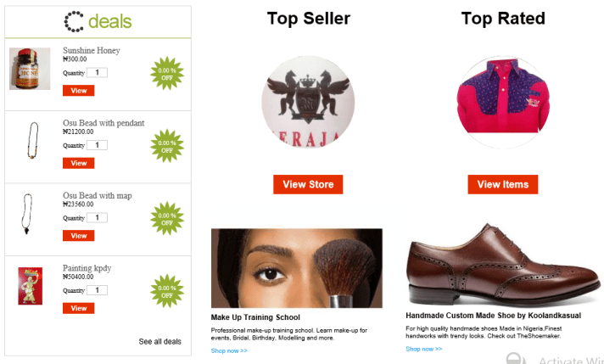604x364 pixels.
Task: Click the brown handmade shoe image
Action: pos(503,266)
